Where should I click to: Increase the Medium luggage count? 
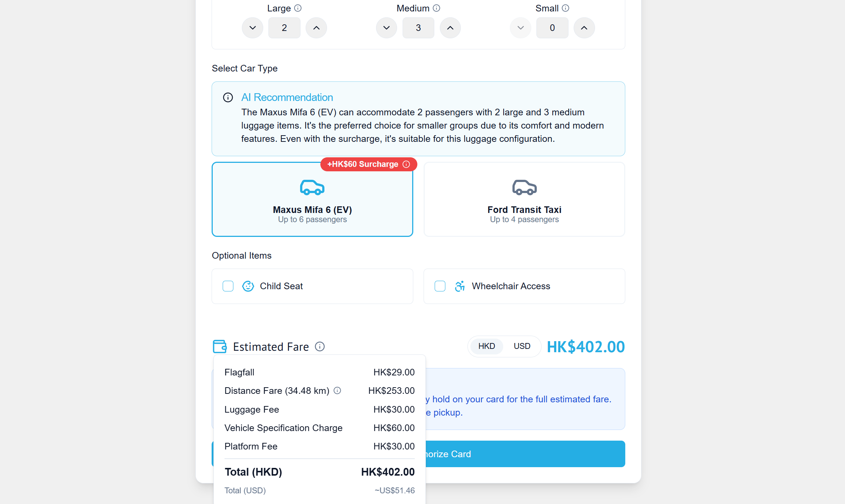pos(450,28)
